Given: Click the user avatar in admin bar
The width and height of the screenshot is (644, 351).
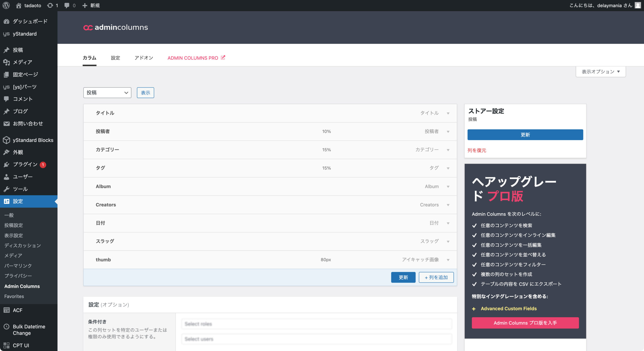Looking at the screenshot, I should (638, 5).
